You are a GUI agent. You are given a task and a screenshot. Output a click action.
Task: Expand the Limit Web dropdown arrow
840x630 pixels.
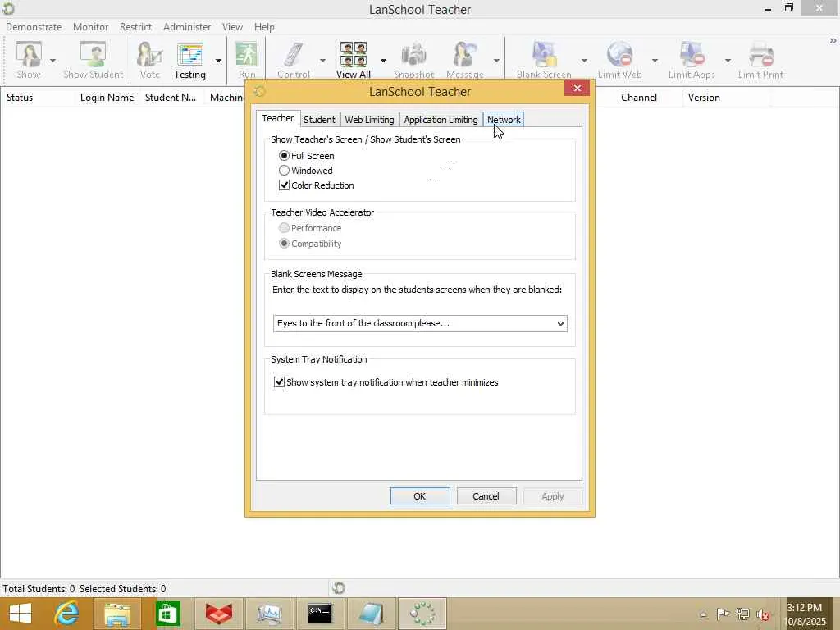(x=655, y=61)
